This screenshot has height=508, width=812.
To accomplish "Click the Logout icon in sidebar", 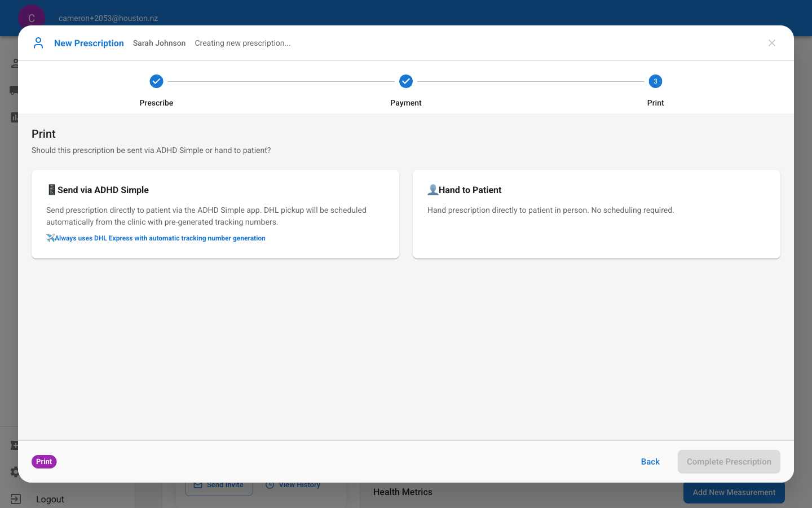I will [x=15, y=499].
